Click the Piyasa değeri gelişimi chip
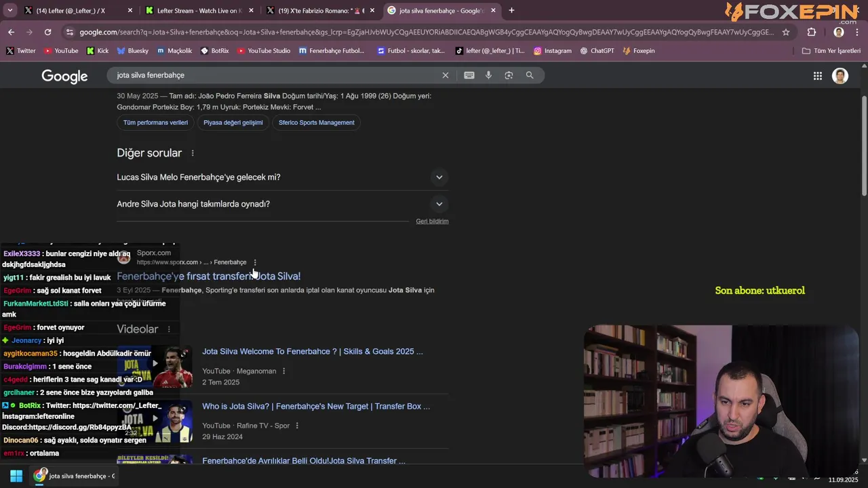This screenshot has width=868, height=488. click(233, 123)
